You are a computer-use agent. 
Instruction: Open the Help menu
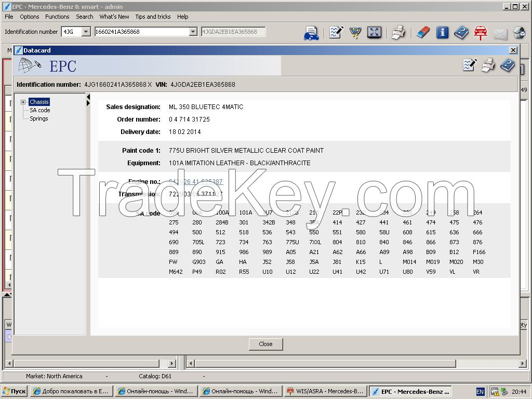pos(182,17)
